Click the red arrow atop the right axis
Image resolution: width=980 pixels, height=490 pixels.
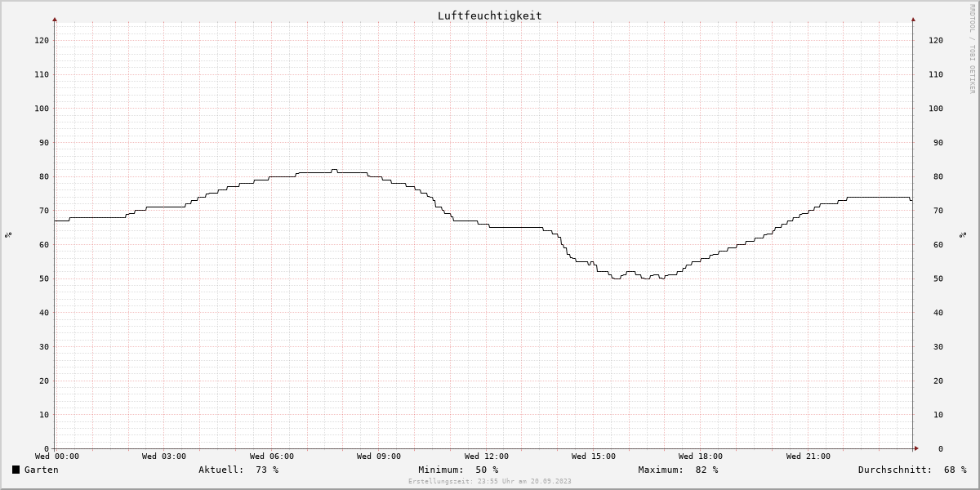pyautogui.click(x=913, y=19)
